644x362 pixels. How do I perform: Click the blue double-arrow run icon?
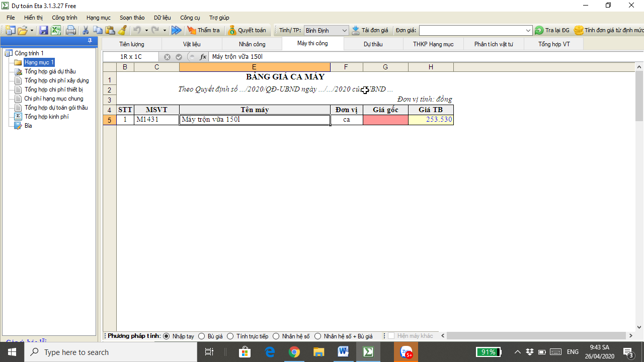pyautogui.click(x=176, y=30)
